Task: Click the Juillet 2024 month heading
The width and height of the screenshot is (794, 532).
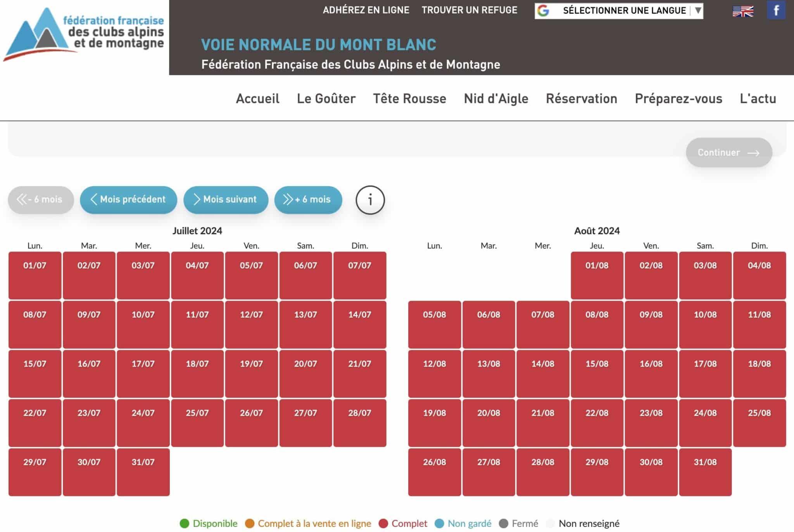Action: (197, 231)
